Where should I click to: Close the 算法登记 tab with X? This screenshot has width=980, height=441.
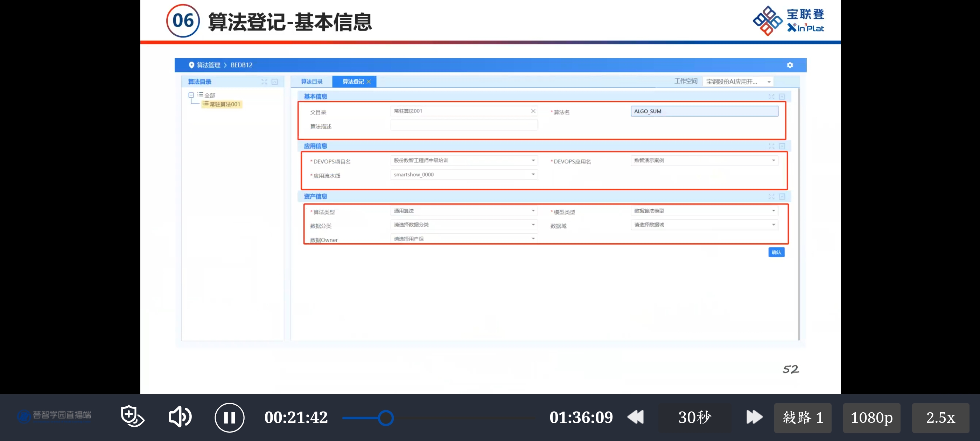tap(369, 82)
